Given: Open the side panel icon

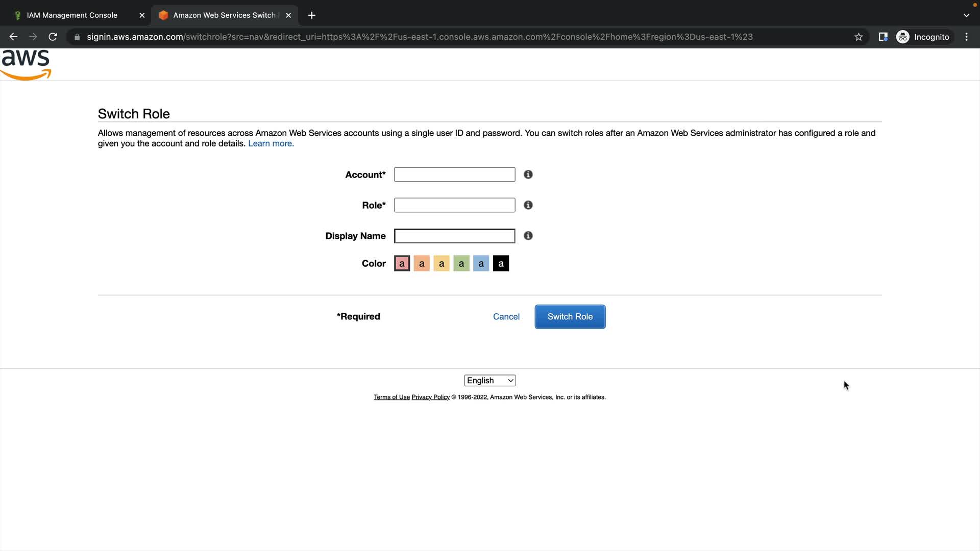Looking at the screenshot, I should tap(883, 37).
